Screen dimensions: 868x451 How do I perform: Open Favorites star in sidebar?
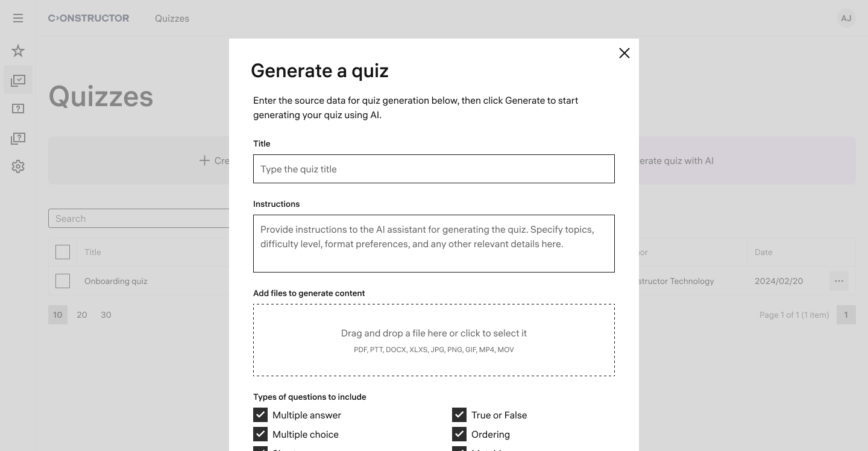pyautogui.click(x=18, y=51)
